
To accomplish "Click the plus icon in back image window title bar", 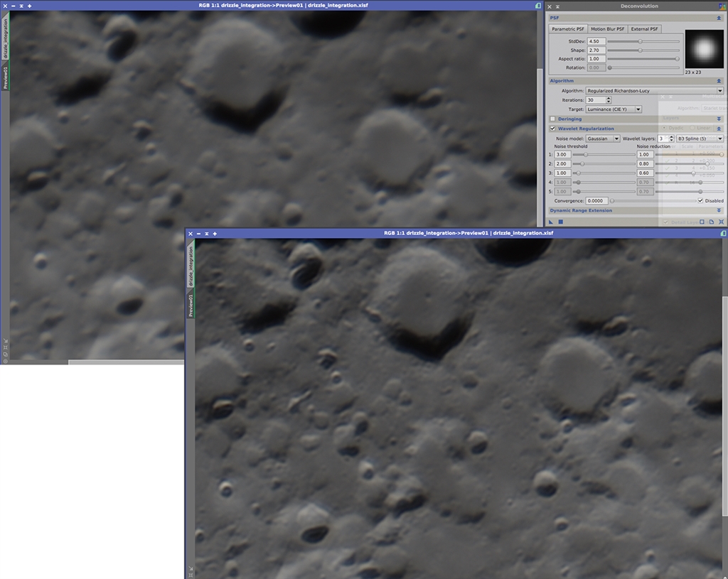I will [30, 6].
